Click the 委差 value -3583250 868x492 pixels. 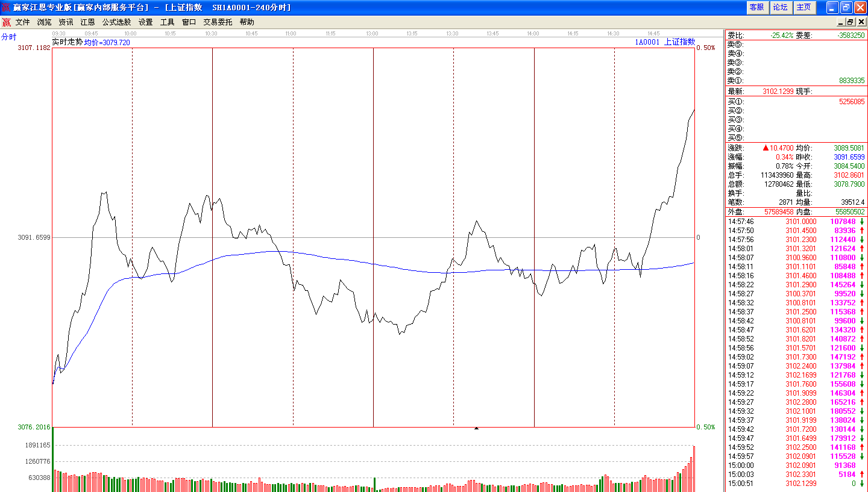pyautogui.click(x=851, y=36)
